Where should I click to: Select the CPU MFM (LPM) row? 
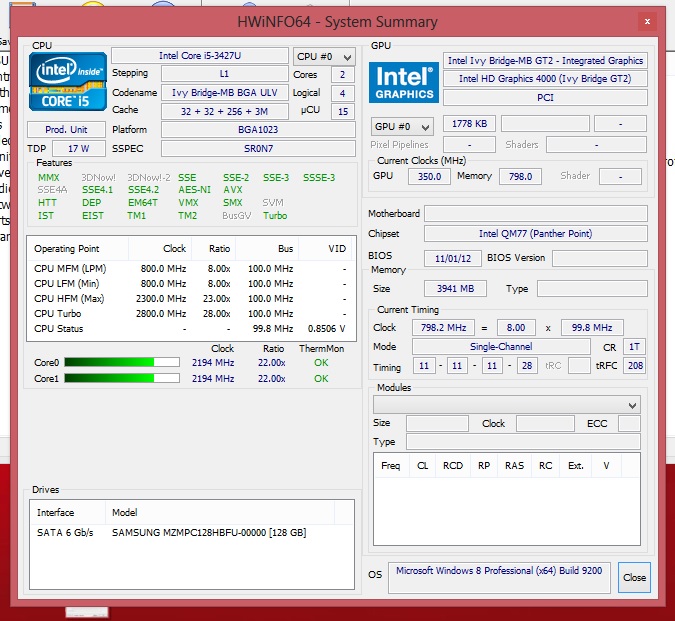(x=191, y=269)
